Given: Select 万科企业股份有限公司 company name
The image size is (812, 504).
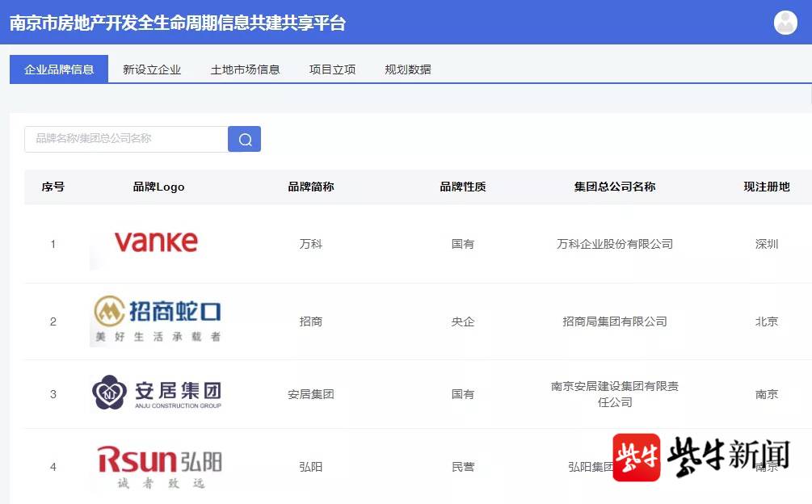Looking at the screenshot, I should [x=615, y=244].
